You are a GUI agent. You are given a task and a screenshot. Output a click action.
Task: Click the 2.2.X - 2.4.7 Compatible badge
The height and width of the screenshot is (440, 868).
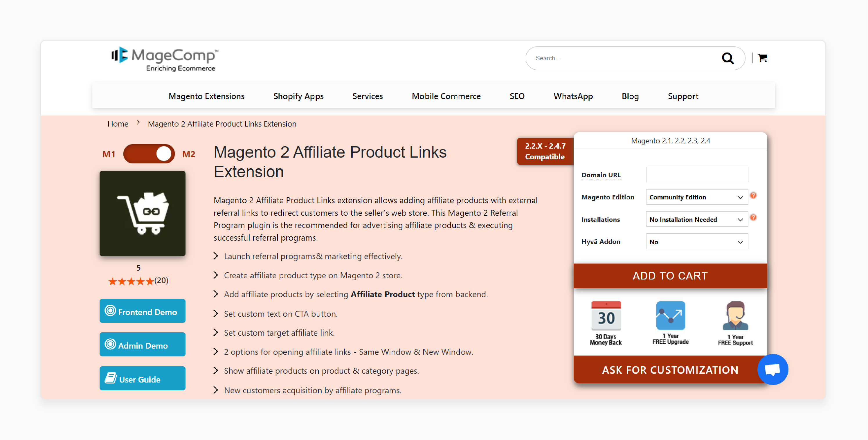(x=545, y=151)
